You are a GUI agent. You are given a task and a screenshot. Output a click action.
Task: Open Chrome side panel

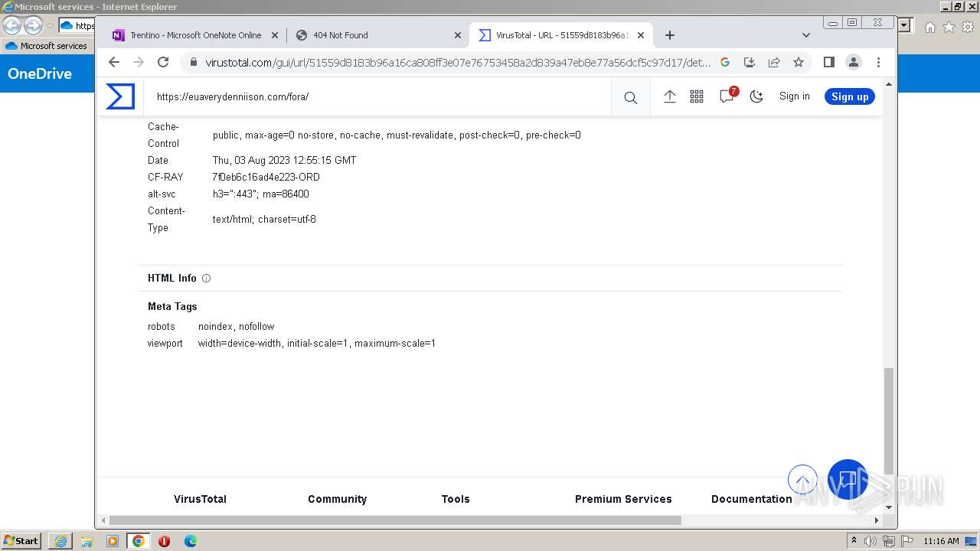(828, 62)
